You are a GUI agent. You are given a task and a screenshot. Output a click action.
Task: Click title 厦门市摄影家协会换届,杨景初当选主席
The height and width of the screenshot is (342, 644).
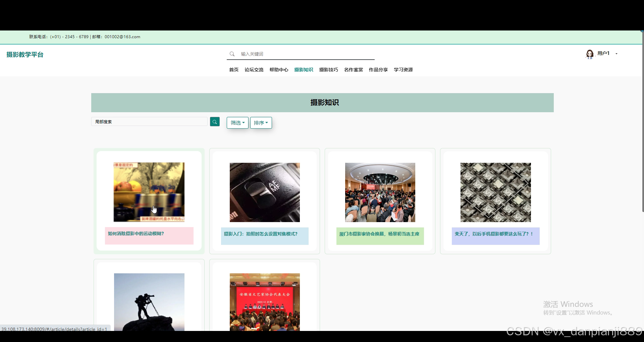coord(379,234)
